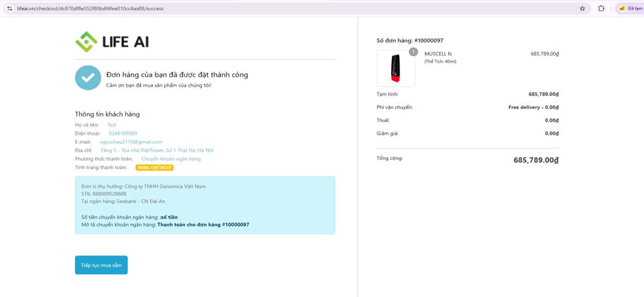Click the 'ĐANG CHỜ XỬ LÝ' status badge

coord(154,168)
